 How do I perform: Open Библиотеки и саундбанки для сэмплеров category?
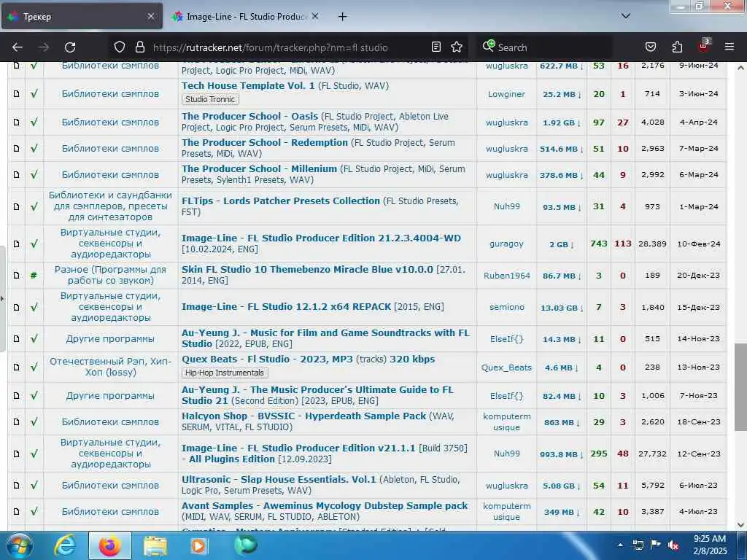pyautogui.click(x=110, y=206)
